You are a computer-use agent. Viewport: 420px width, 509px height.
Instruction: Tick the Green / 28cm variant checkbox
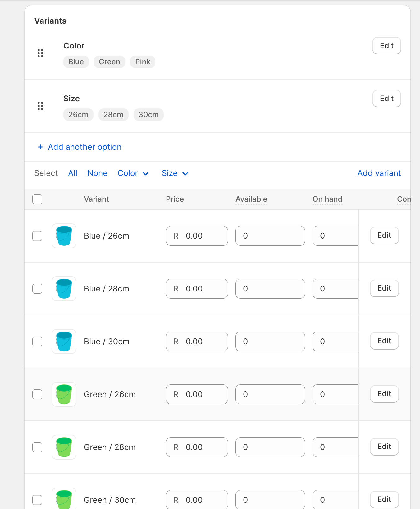tap(37, 447)
